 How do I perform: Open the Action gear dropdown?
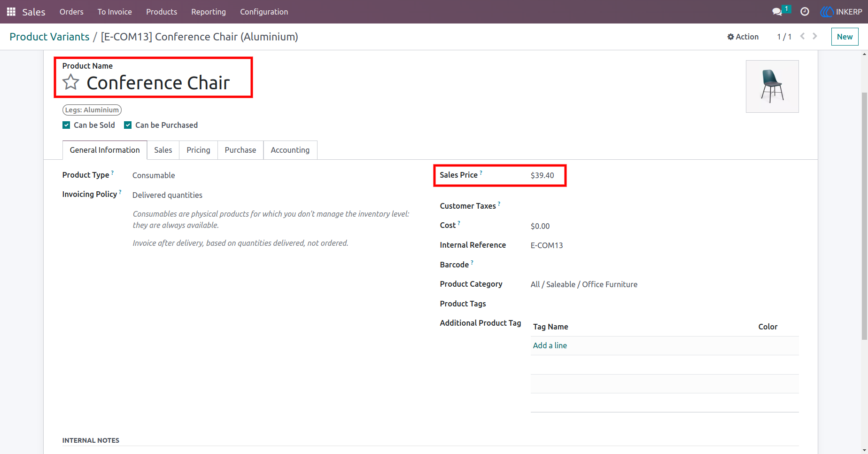pos(743,37)
